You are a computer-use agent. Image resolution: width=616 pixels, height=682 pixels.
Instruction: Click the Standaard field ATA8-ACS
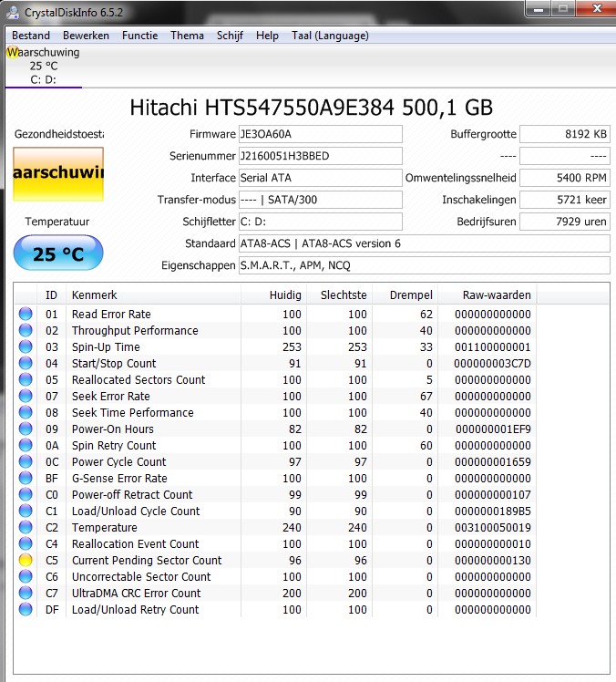425,243
